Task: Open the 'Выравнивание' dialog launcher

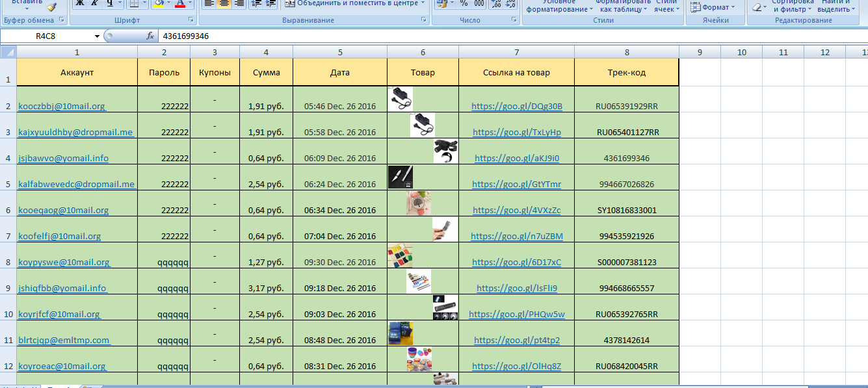Action: pyautogui.click(x=424, y=21)
